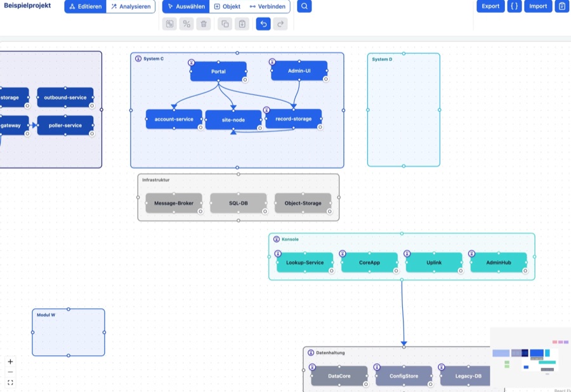The height and width of the screenshot is (392, 571).
Task: Select the DataCore node
Action: (x=339, y=376)
